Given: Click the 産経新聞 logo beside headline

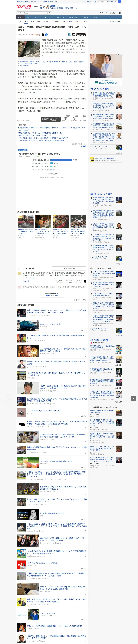Looking at the screenshot, I should [x=77, y=35].
